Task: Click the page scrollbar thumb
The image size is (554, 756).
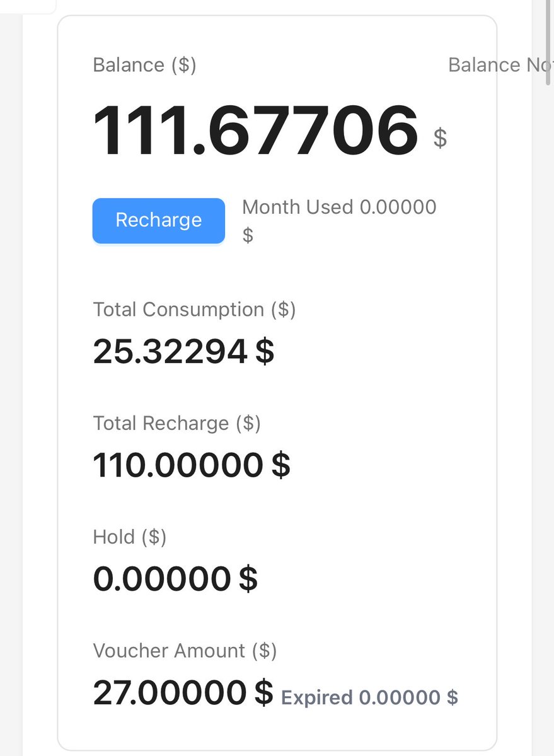Action: [x=548, y=42]
